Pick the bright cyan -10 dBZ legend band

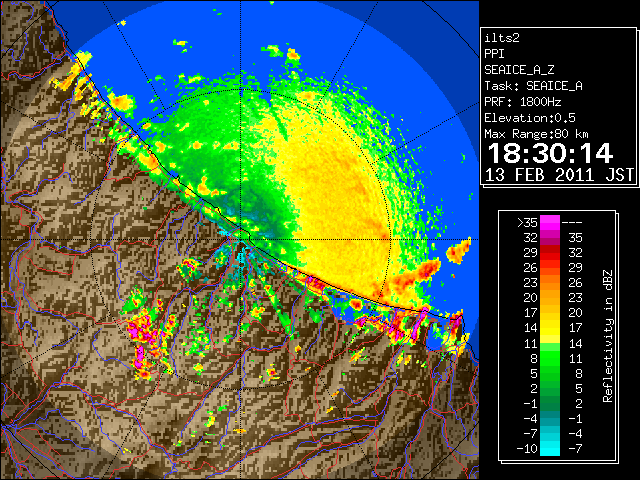(x=550, y=448)
